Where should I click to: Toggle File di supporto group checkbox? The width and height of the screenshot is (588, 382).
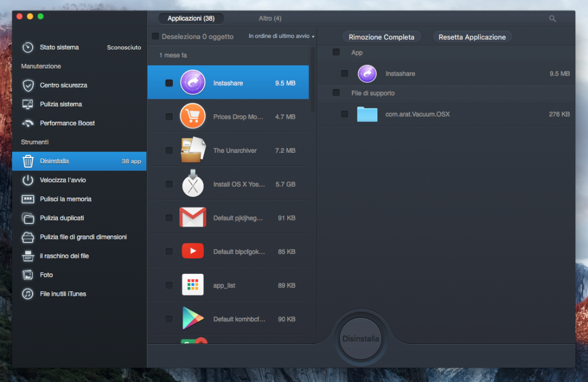click(336, 92)
